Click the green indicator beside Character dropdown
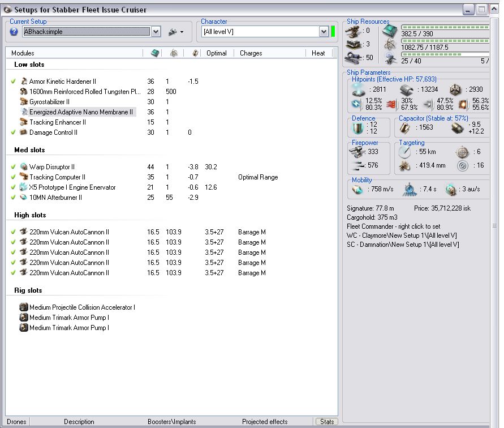504x428 pixels. [x=333, y=32]
